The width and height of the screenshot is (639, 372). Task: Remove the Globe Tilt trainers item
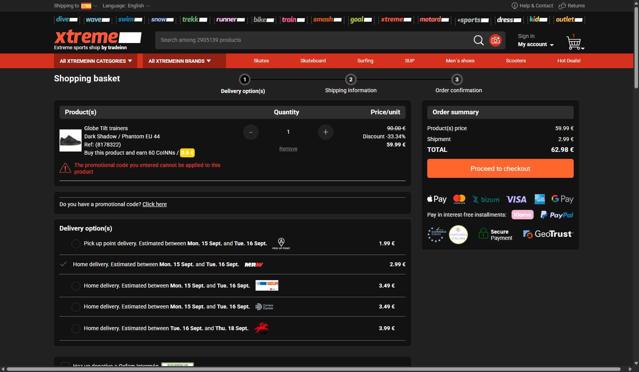click(288, 149)
